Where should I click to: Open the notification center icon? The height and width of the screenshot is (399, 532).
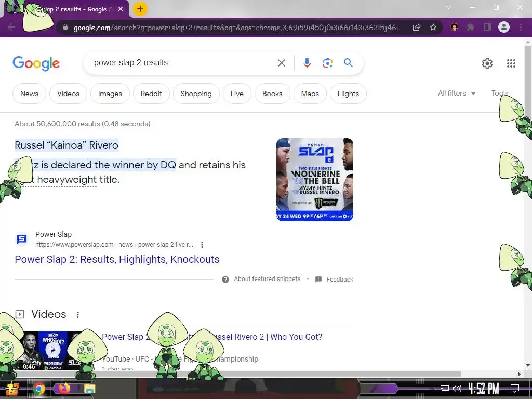click(x=515, y=389)
